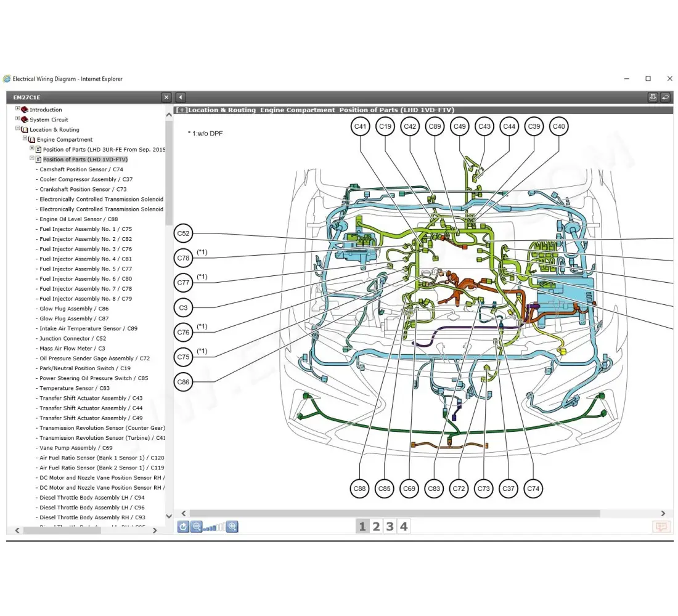678x616 pixels.
Task: Adjust the zoom level bar indicator
Action: [x=214, y=527]
